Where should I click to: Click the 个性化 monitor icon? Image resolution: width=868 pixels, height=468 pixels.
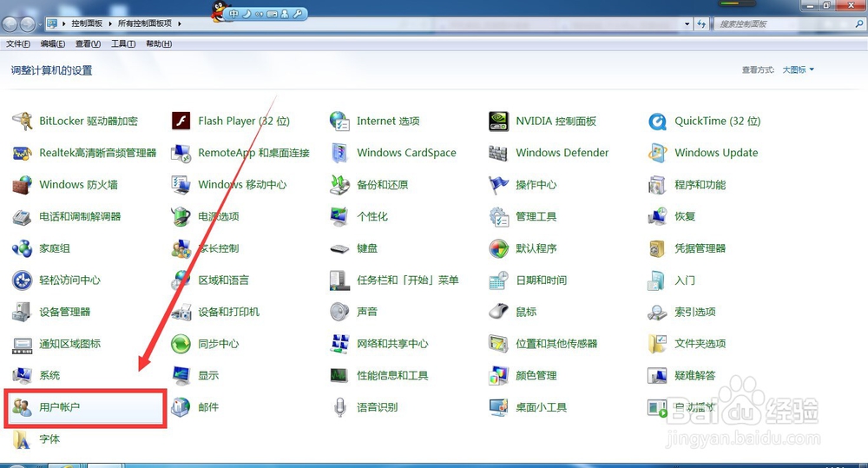tap(339, 216)
